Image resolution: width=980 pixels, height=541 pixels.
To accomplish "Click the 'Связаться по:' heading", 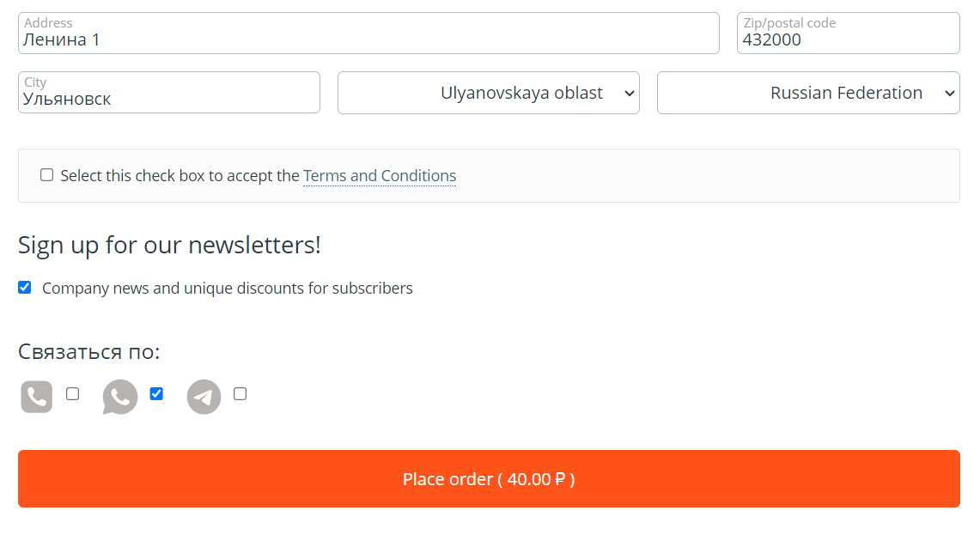I will point(89,352).
